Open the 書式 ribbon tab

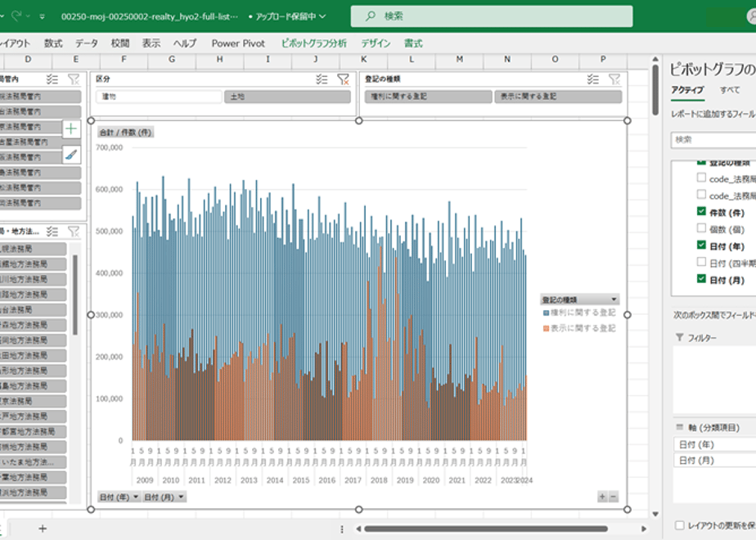[413, 43]
